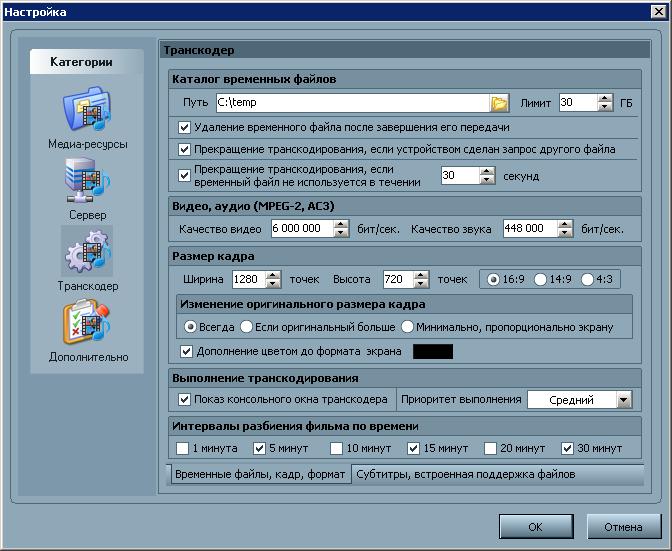The image size is (672, 551).
Task: Decrease the idle секунд timeout
Action: (x=486, y=180)
